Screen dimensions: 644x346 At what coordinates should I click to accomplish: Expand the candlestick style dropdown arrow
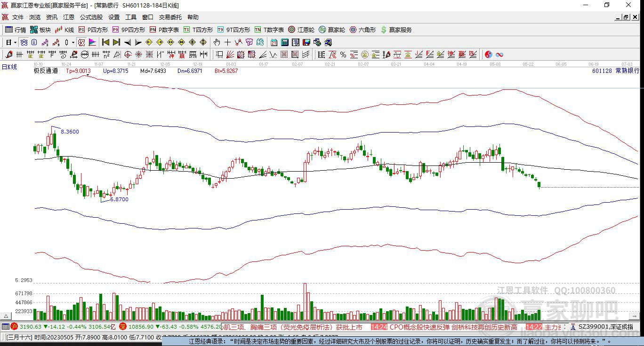pos(73,42)
